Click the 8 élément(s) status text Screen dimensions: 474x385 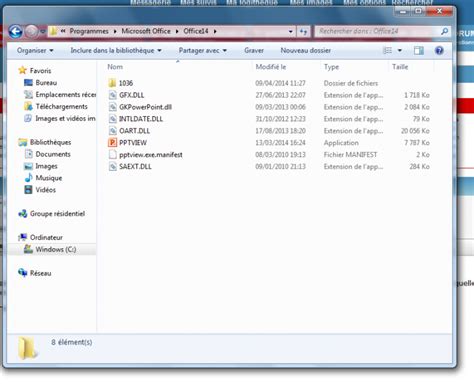pos(72,342)
